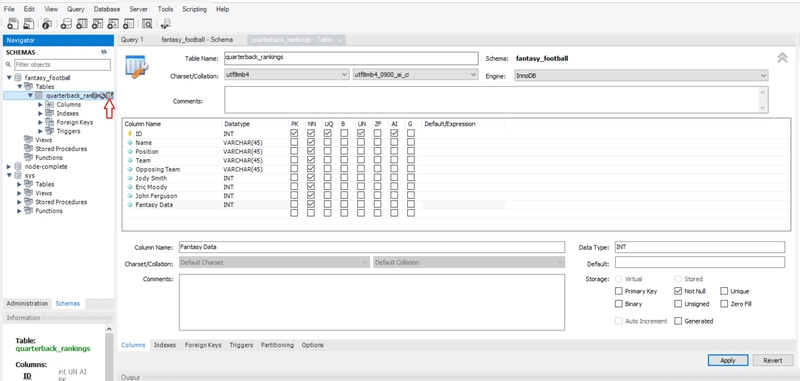800x381 pixels.
Task: Expand the Indexes node in the tree
Action: pyautogui.click(x=41, y=113)
